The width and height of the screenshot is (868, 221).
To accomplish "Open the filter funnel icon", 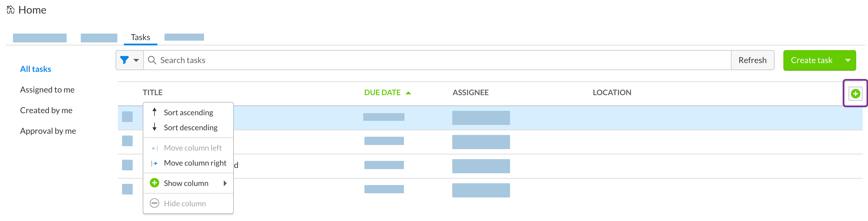I will pos(125,60).
